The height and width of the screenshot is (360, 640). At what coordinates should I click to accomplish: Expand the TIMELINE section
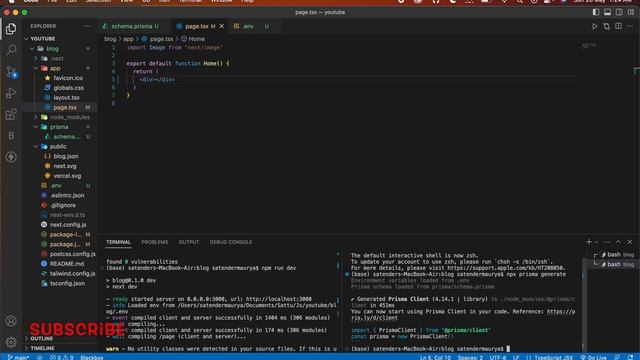tap(42, 348)
